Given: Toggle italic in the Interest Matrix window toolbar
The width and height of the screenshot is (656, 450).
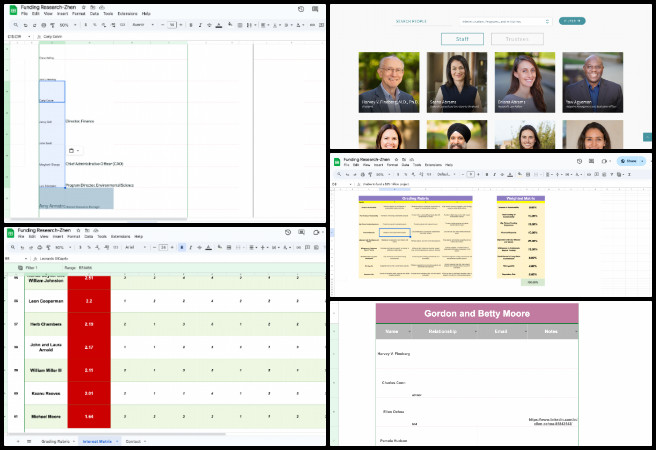Looking at the screenshot, I should point(190,248).
